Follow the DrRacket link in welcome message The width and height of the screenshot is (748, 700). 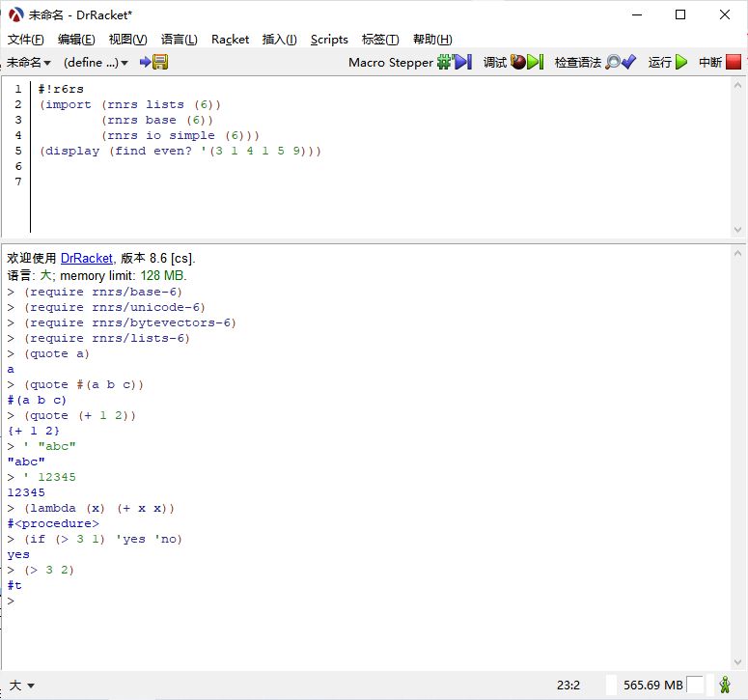point(87,259)
